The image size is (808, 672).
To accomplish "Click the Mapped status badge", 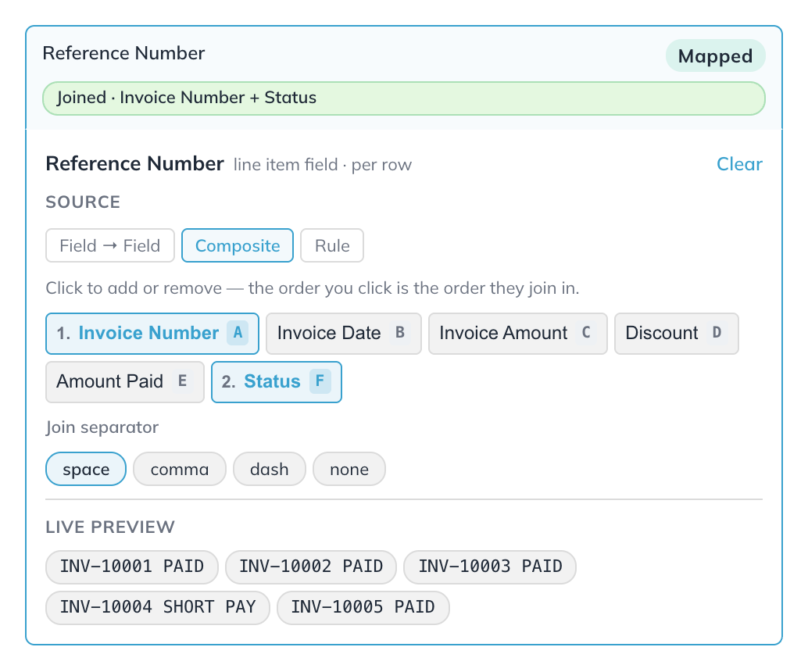I will (715, 55).
